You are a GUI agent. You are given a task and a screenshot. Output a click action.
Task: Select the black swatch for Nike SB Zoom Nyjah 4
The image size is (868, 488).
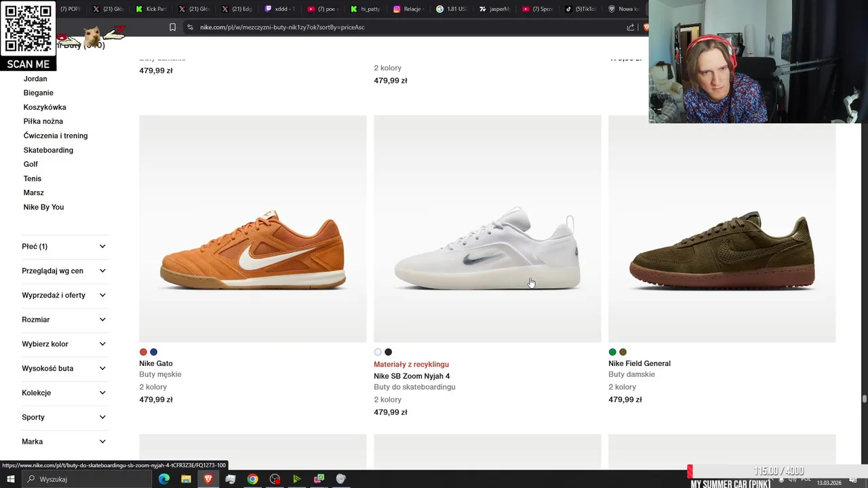389,352
